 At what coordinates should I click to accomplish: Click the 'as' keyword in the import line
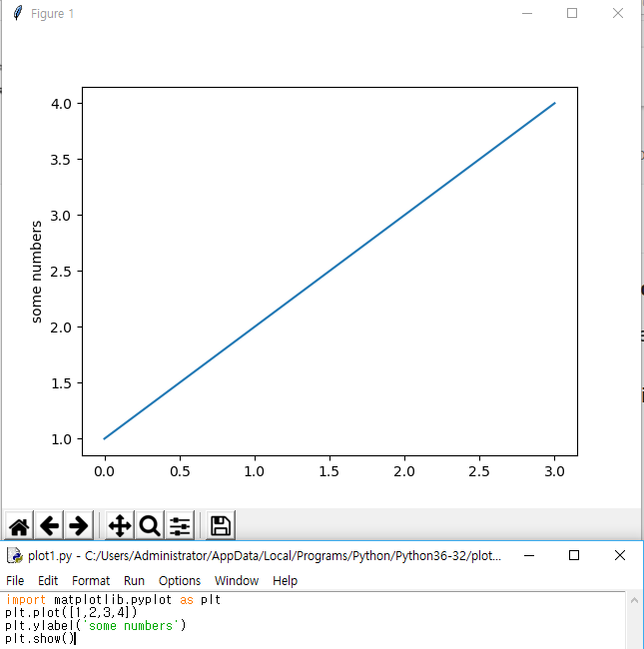pos(187,600)
